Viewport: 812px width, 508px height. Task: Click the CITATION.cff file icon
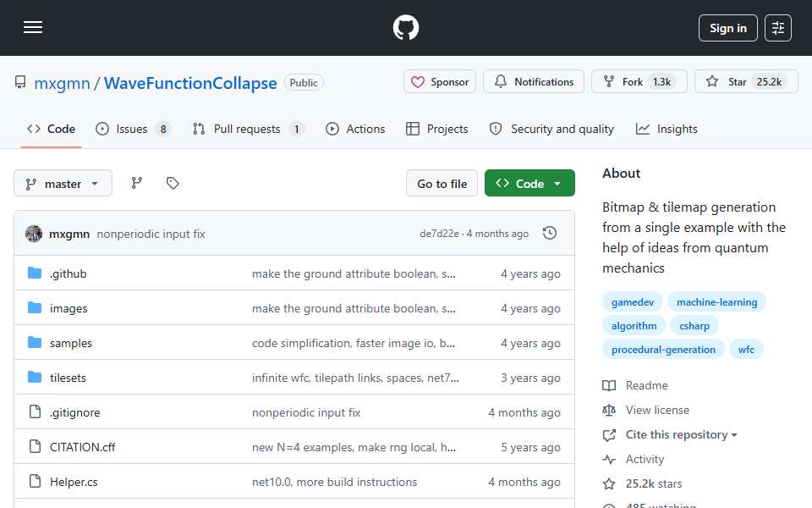point(35,447)
